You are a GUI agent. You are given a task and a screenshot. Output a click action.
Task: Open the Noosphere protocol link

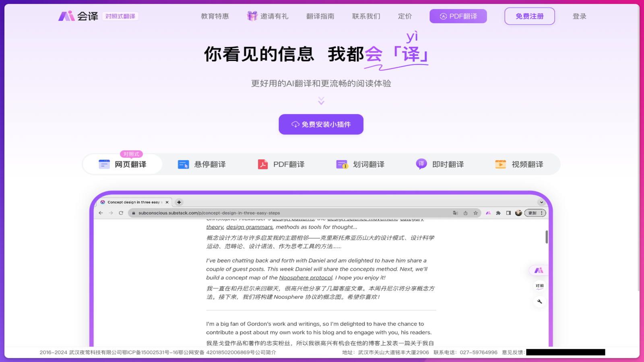305,277
